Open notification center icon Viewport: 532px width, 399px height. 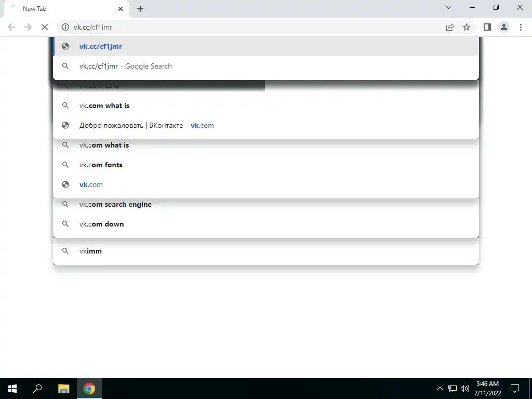pyautogui.click(x=515, y=389)
